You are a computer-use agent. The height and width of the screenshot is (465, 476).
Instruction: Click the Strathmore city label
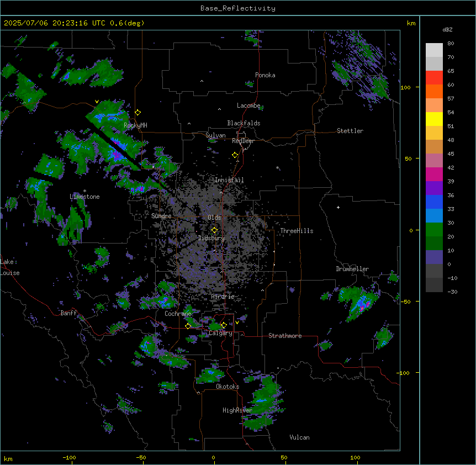coord(285,336)
